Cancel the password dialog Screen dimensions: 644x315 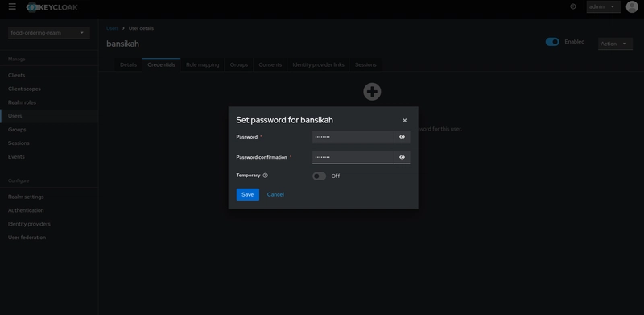275,194
